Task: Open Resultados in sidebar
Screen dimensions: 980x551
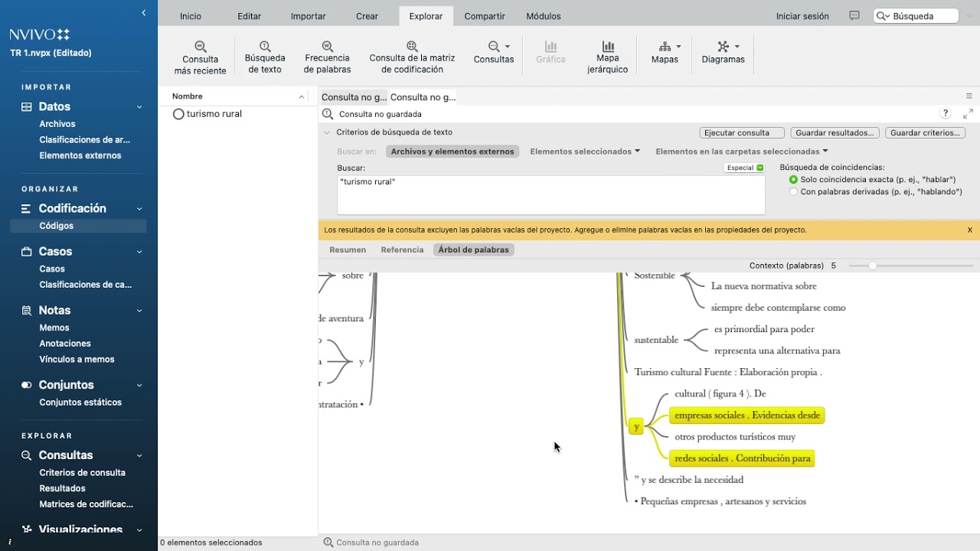Action: pyautogui.click(x=62, y=488)
